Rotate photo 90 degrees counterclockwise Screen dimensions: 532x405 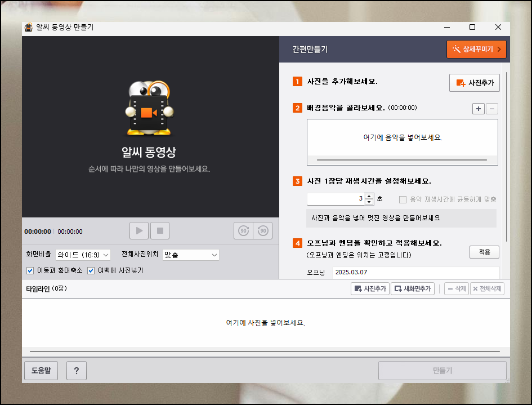click(x=262, y=231)
